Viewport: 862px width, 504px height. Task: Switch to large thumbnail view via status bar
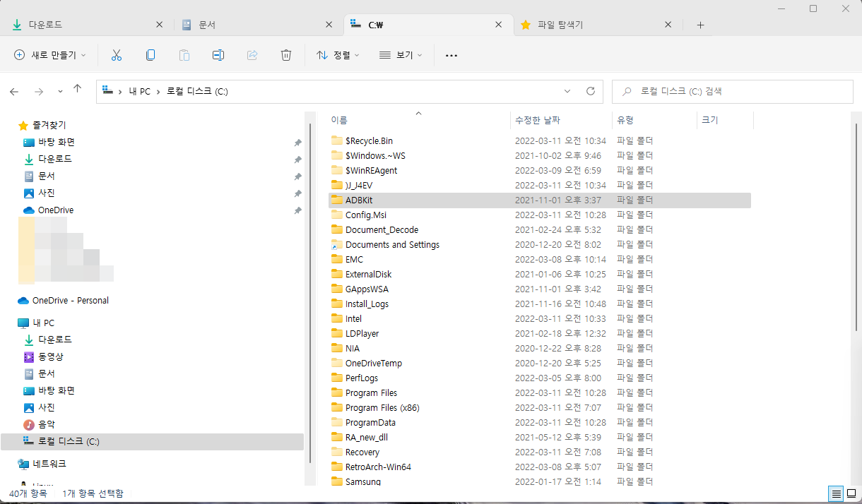(851, 494)
